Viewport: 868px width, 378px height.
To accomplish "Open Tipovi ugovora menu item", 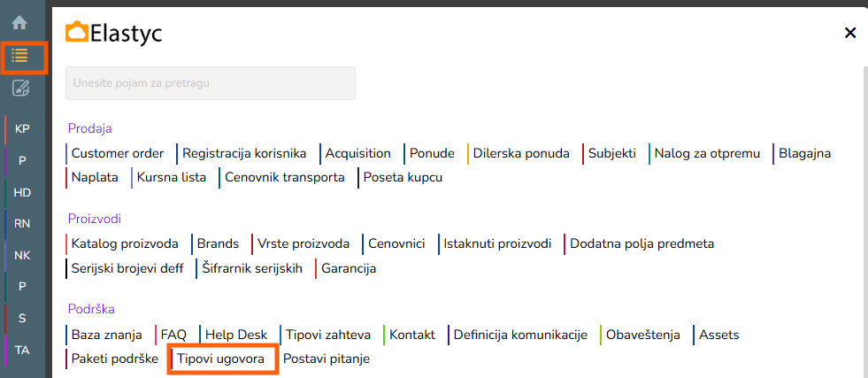I will [x=220, y=359].
